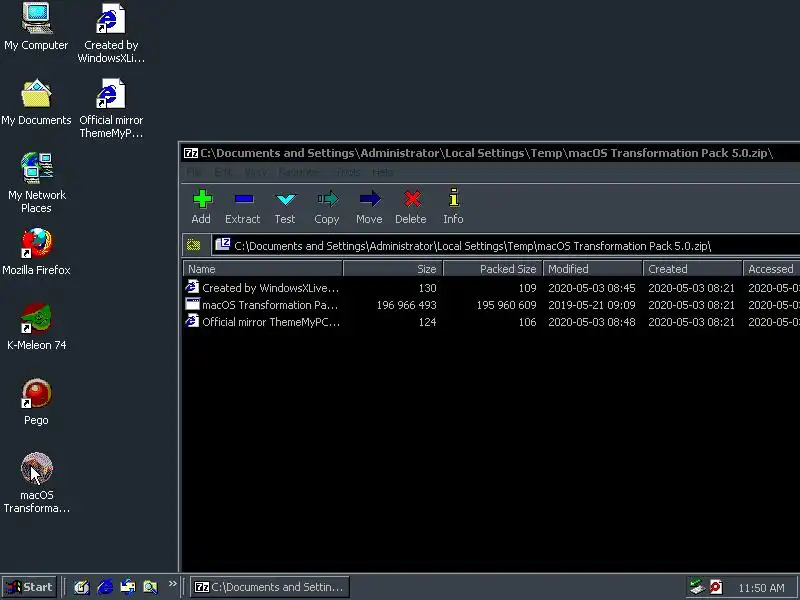This screenshot has height=600, width=800.
Task: Click the address bar path field
Action: pyautogui.click(x=506, y=246)
